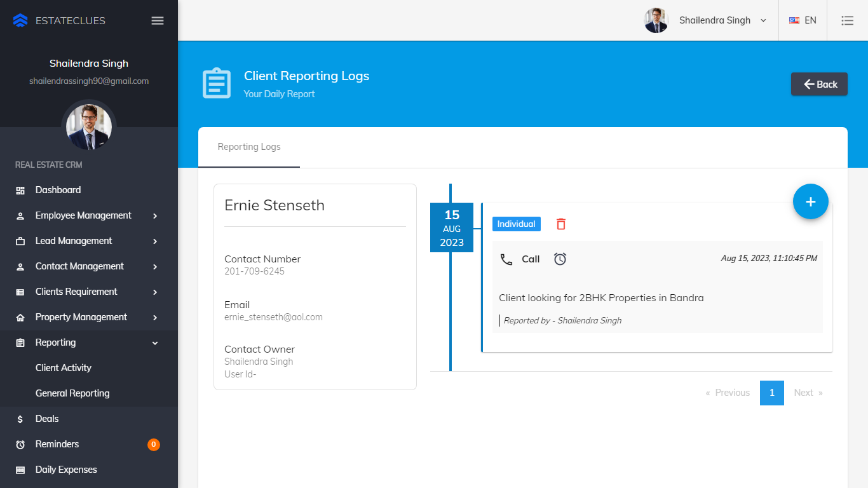Delete the log with red trash icon
The width and height of the screenshot is (868, 488).
click(561, 224)
